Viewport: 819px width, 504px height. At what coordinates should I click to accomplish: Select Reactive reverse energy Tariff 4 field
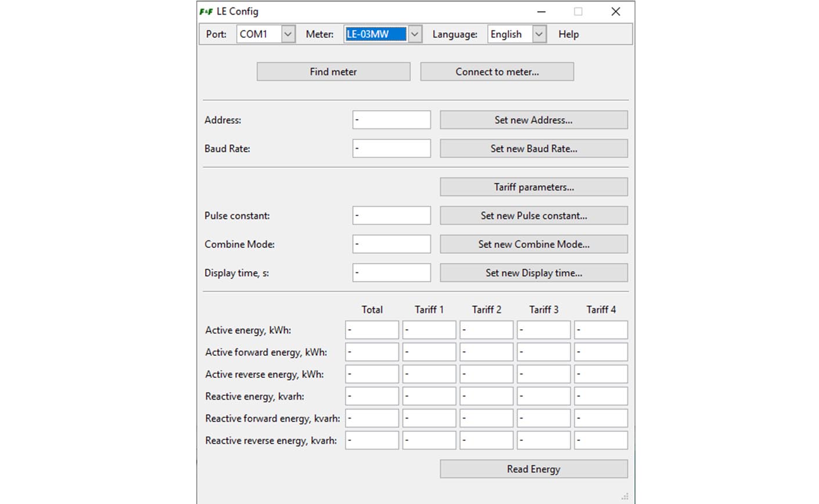point(601,440)
